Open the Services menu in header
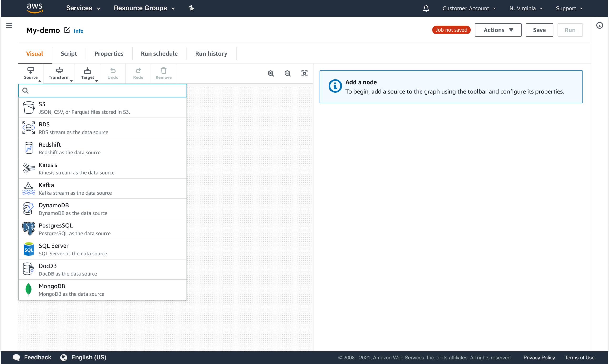Viewport: 609px width, 364px height. [x=83, y=8]
